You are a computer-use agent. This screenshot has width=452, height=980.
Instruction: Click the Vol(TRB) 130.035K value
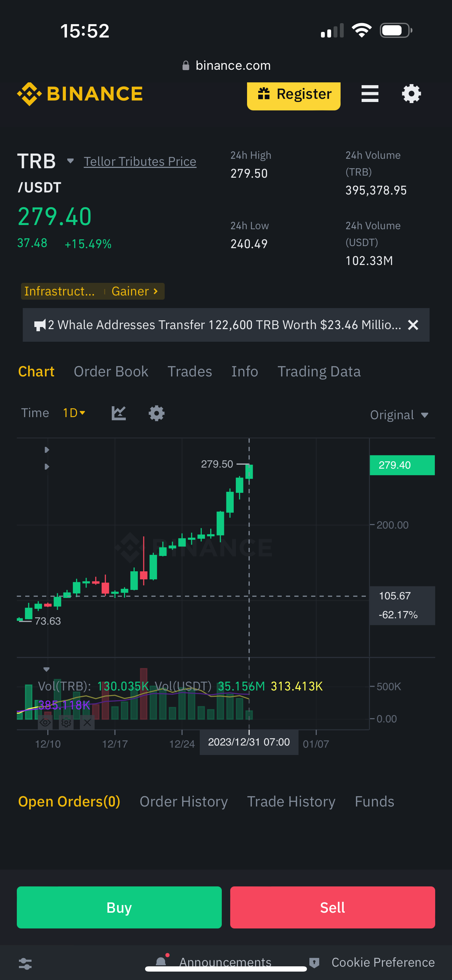pyautogui.click(x=123, y=686)
